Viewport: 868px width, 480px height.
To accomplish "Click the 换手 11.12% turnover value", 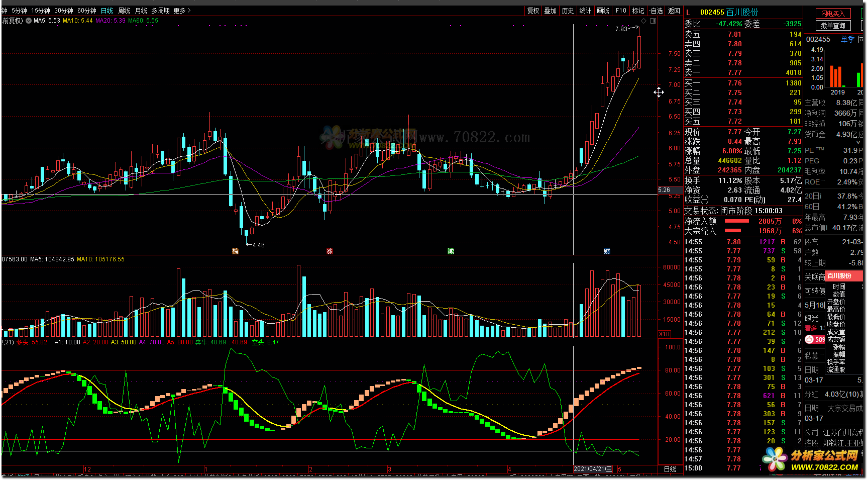I will click(730, 180).
